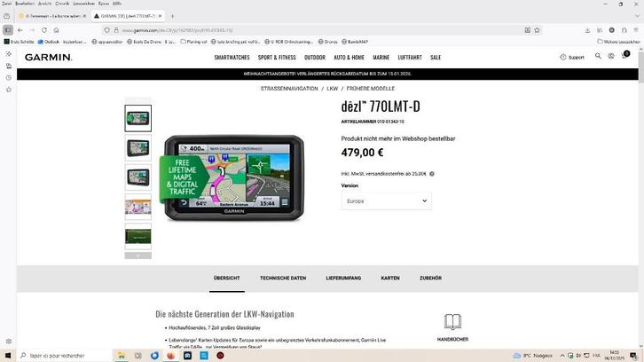The image size is (644, 362).
Task: Open the Version dropdown showing Europa
Action: [386, 201]
